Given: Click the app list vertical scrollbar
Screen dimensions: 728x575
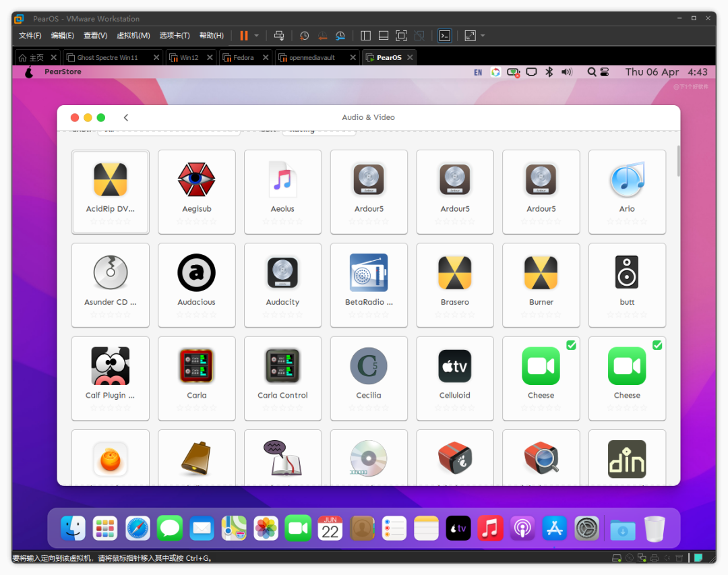Looking at the screenshot, I should pos(677,162).
